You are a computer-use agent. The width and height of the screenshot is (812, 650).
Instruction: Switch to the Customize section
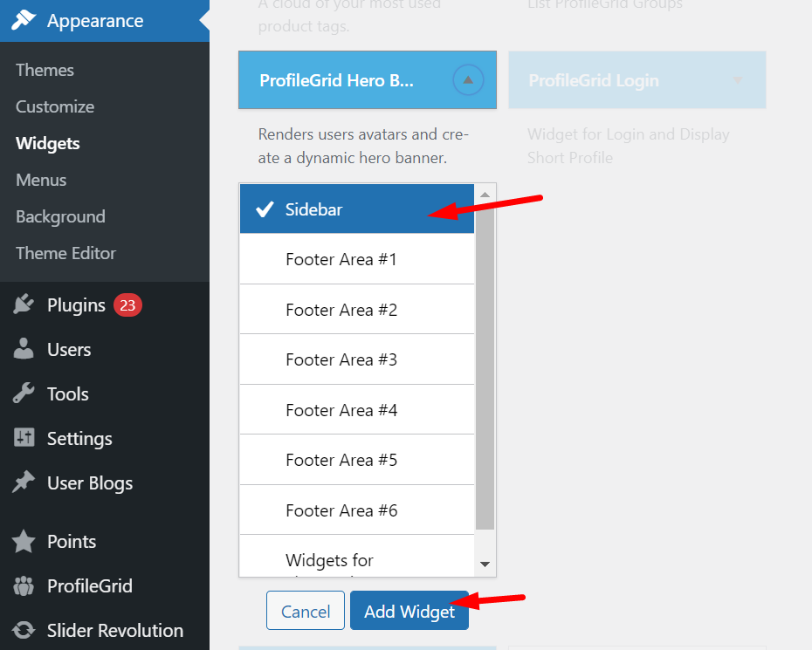[54, 106]
